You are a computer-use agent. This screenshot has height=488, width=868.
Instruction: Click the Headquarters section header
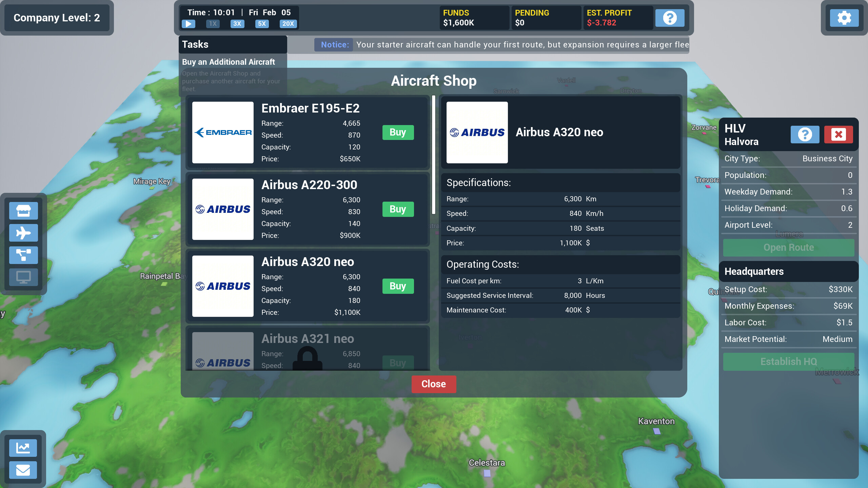click(x=789, y=271)
